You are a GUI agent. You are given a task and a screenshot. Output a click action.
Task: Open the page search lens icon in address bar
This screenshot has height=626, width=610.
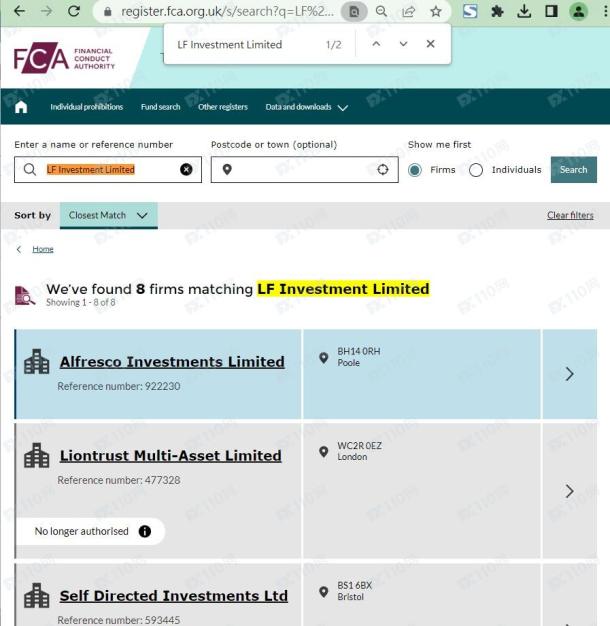(354, 12)
